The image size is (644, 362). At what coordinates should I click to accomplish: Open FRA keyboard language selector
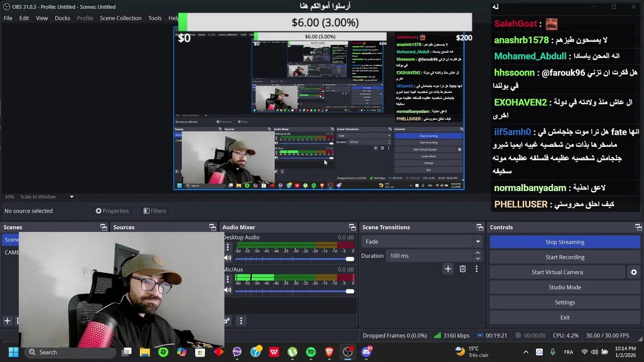(569, 352)
